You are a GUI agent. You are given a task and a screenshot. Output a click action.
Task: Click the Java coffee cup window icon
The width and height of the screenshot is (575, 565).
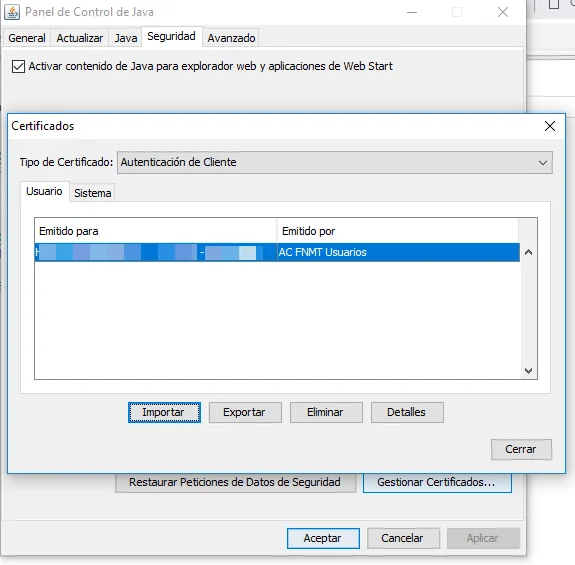tap(12, 12)
